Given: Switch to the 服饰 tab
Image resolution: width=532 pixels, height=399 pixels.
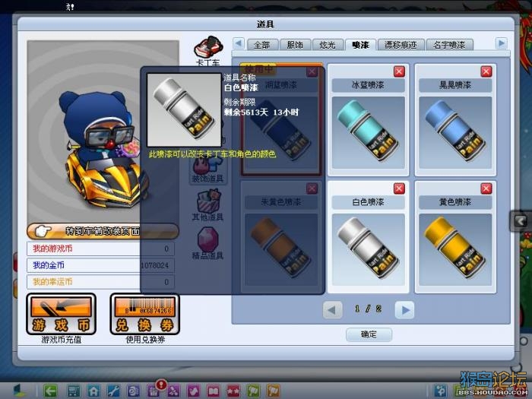Looking at the screenshot, I should click(295, 45).
